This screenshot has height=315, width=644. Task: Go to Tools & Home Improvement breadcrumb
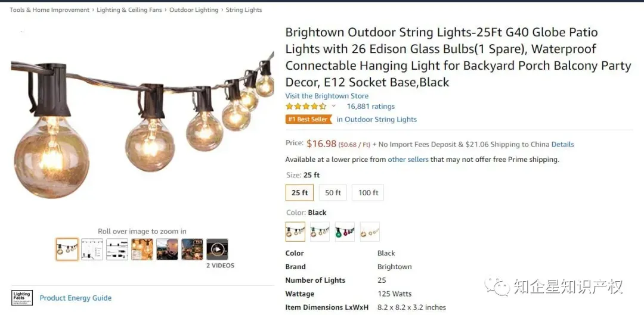pos(49,10)
